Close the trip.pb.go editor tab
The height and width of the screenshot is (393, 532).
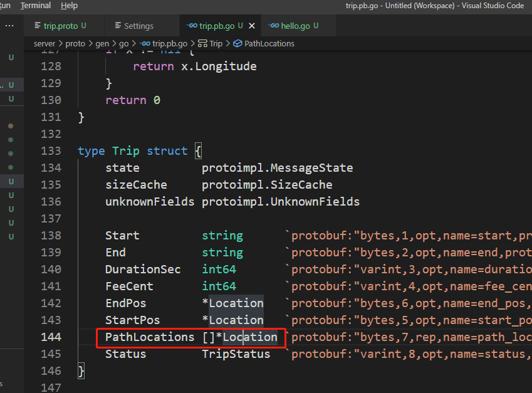pyautogui.click(x=252, y=26)
